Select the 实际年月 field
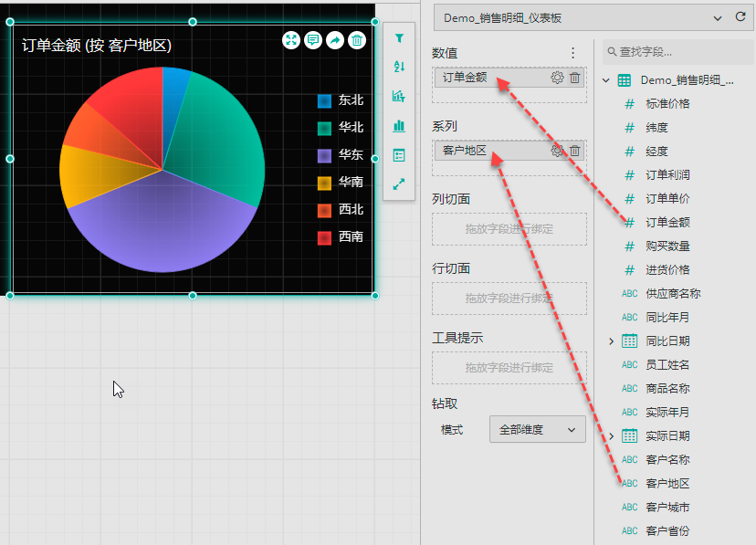Screen dimensions: 756x545 (x=667, y=413)
